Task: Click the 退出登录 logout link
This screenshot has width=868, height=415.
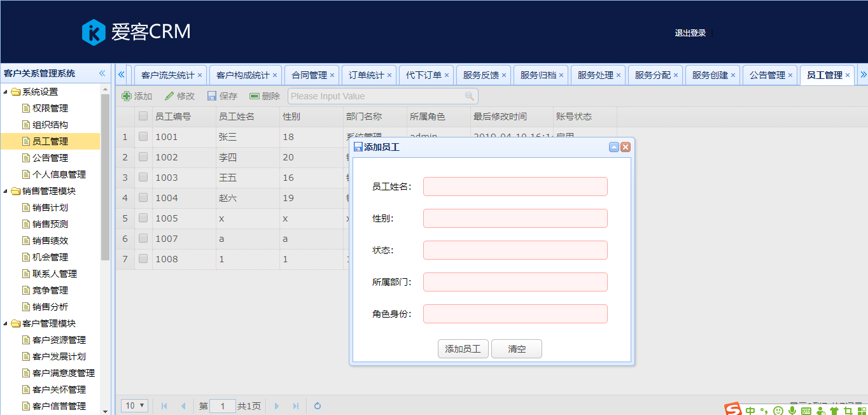Action: point(690,33)
